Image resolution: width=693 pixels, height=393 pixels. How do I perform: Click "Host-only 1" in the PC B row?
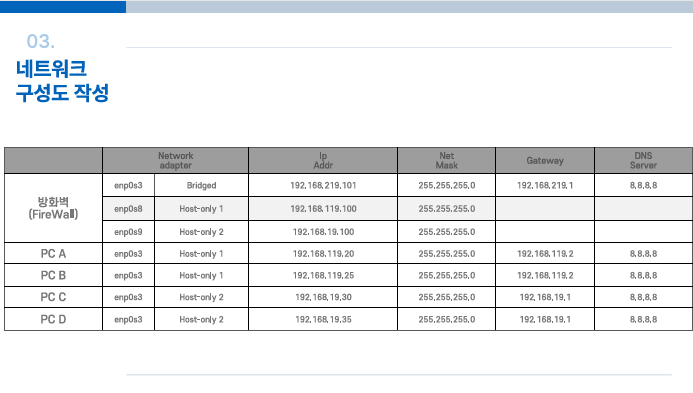(201, 275)
